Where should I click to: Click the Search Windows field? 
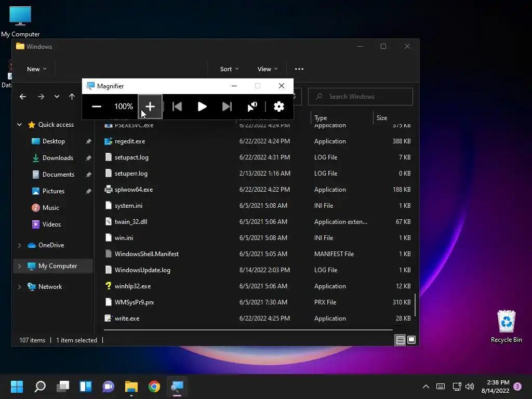point(361,97)
